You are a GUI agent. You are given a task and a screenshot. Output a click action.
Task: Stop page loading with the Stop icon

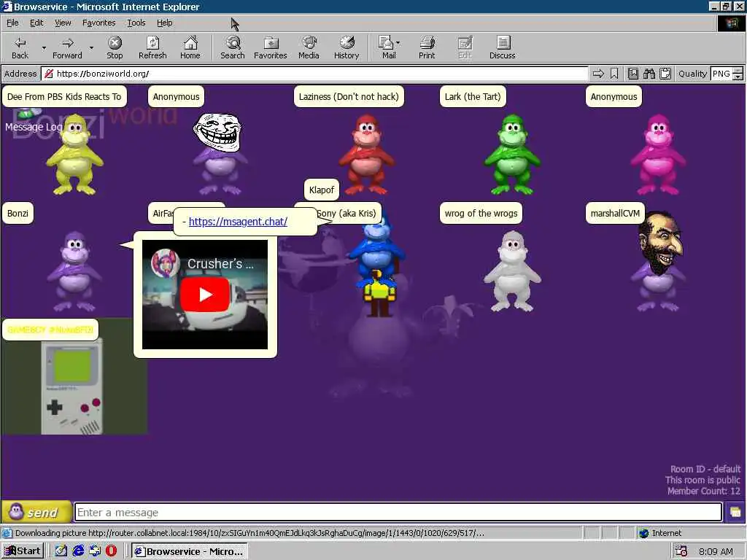pos(115,47)
